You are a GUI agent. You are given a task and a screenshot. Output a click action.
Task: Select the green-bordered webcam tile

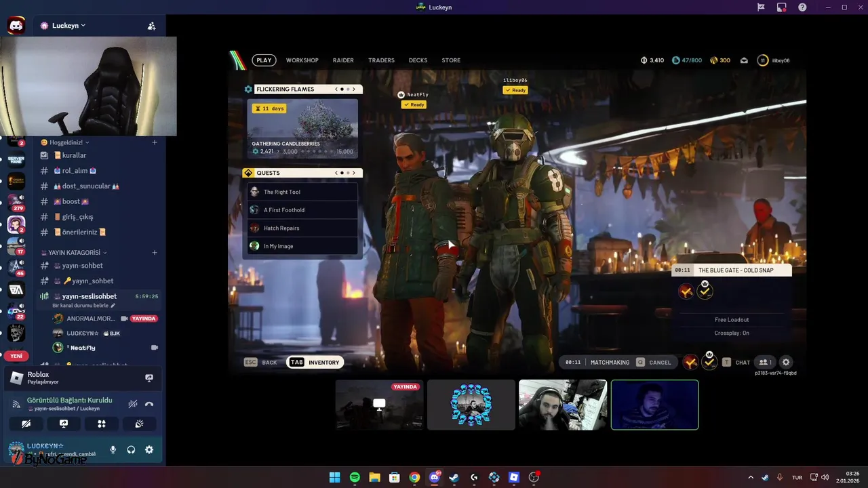tap(654, 405)
